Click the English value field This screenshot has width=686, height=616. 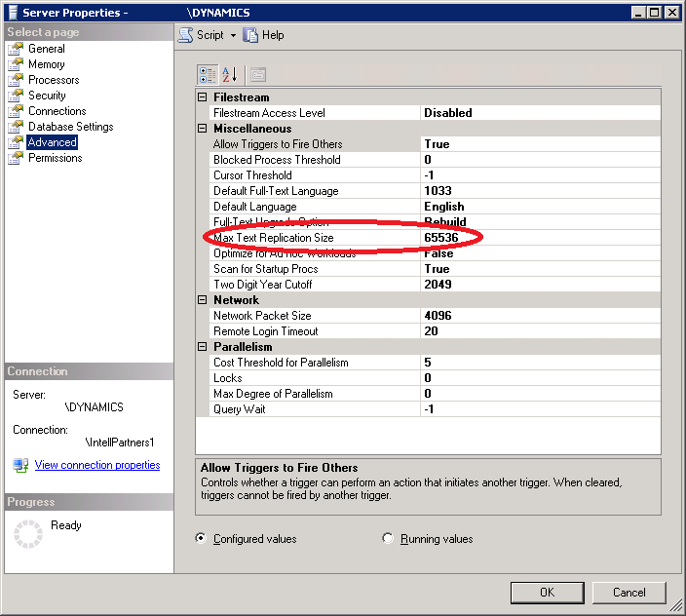click(x=540, y=207)
